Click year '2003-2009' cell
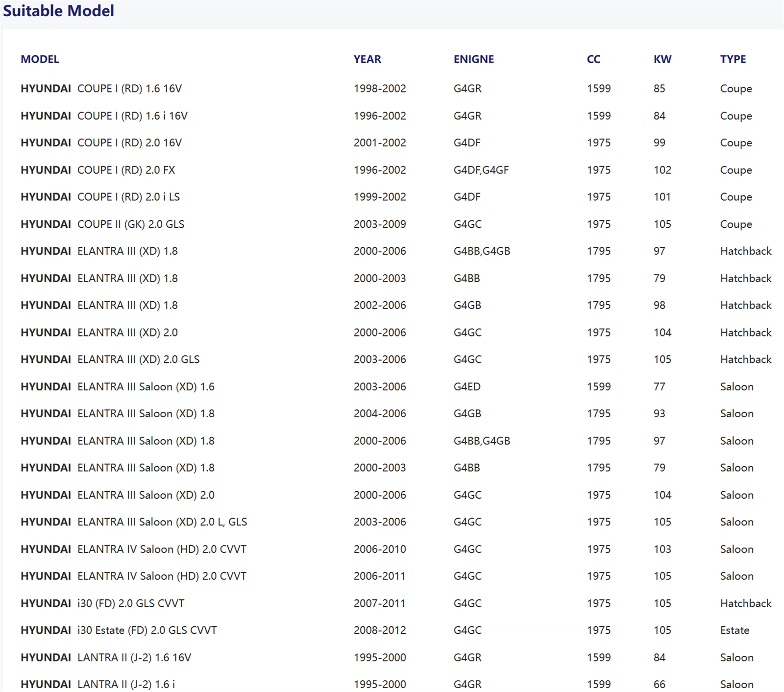The image size is (784, 692). point(380,224)
